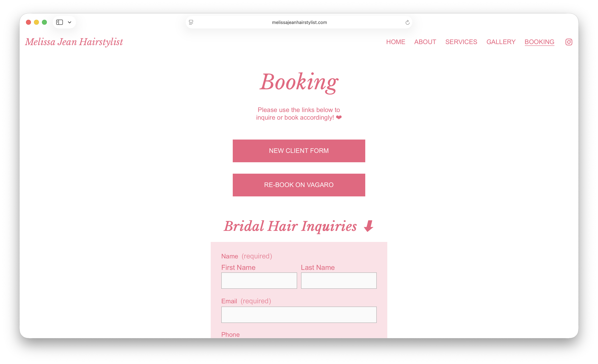This screenshot has height=364, width=598.
Task: Click the red close window button
Action: click(x=28, y=22)
